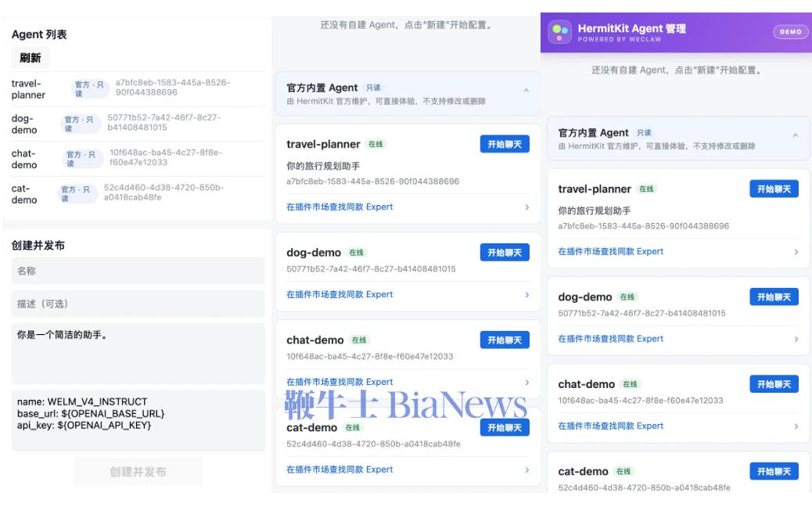Screen dimensions: 812x507
Task: Open 在插件市场查找同款 Expert link under chat-demo, middle panel
Action: coord(340,382)
